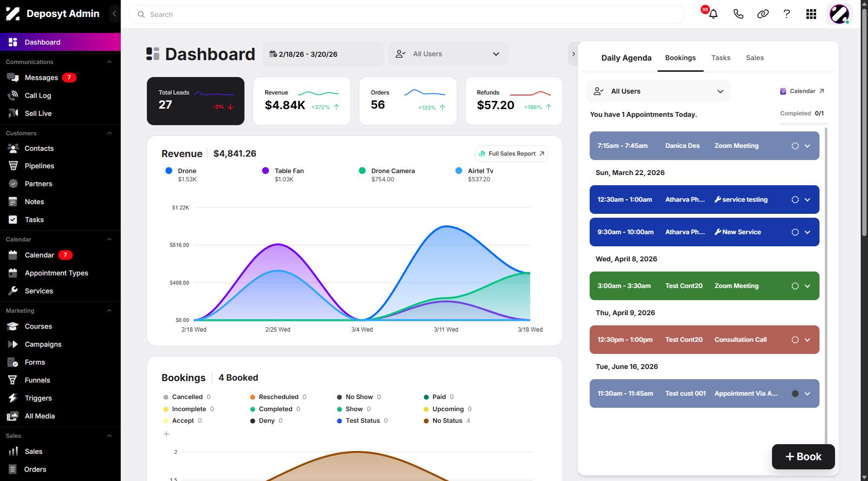The height and width of the screenshot is (481, 868).
Task: Open the notifications bell
Action: 713,14
